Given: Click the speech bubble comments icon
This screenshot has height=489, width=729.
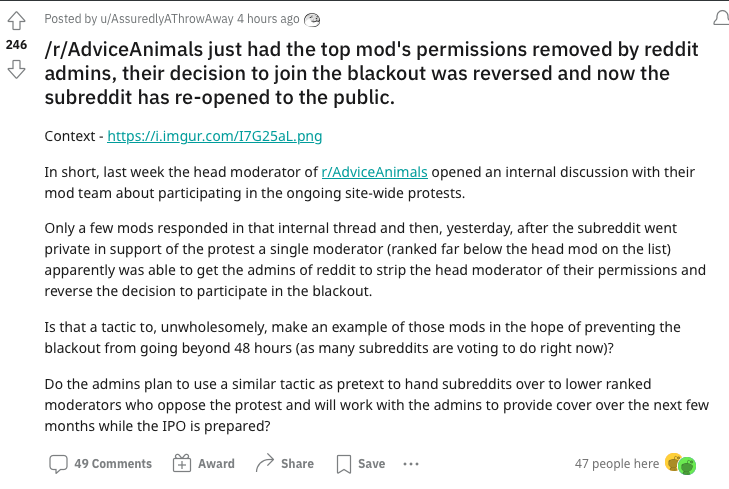Looking at the screenshot, I should (58, 463).
